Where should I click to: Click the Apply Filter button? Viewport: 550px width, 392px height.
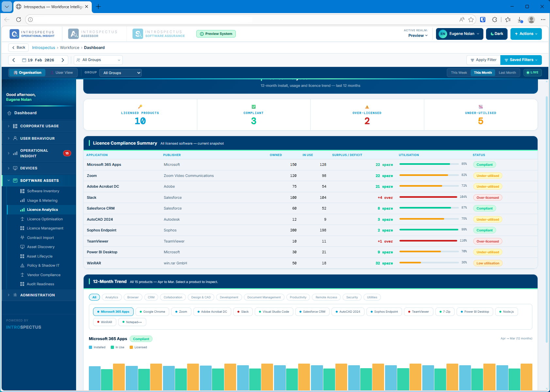click(x=483, y=60)
